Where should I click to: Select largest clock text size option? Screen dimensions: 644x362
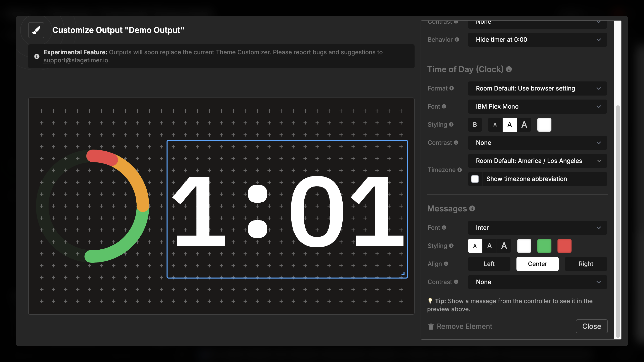(524, 125)
